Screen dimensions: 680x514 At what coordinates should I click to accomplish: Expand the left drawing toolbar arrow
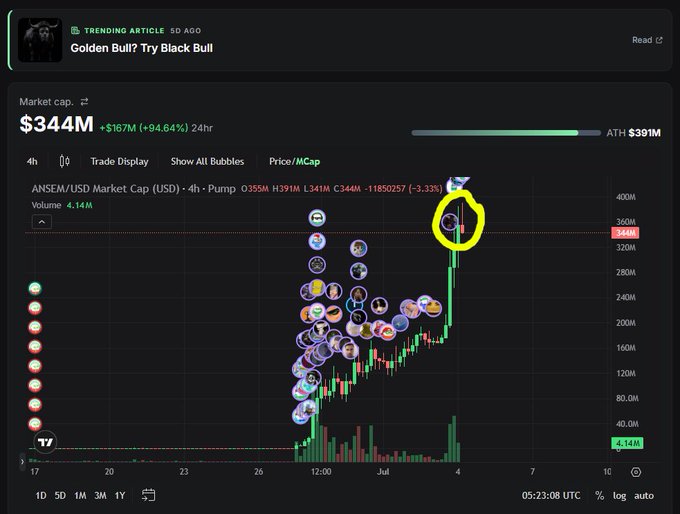[22, 462]
